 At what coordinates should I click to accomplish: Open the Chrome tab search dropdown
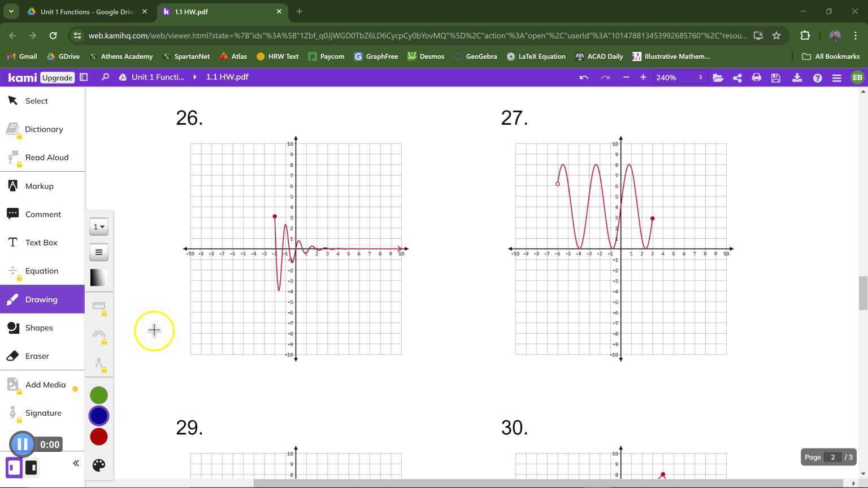coord(11,11)
